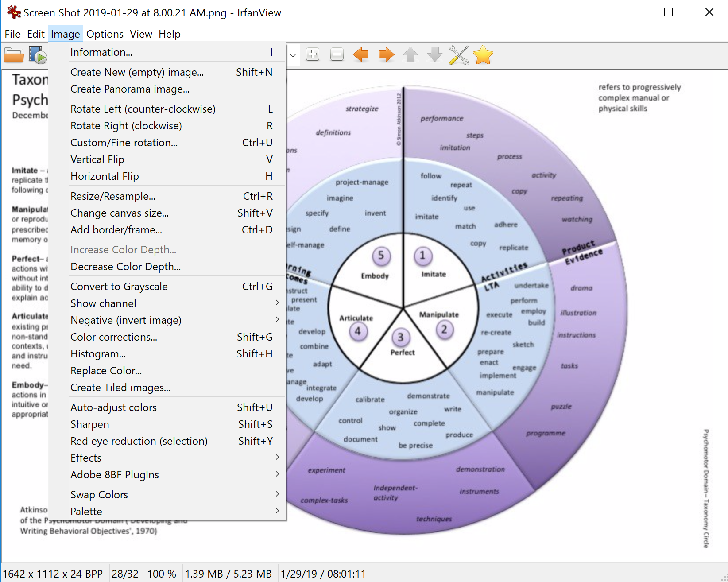728x582 pixels.
Task: Click the Open folder toolbar icon
Action: (14, 55)
